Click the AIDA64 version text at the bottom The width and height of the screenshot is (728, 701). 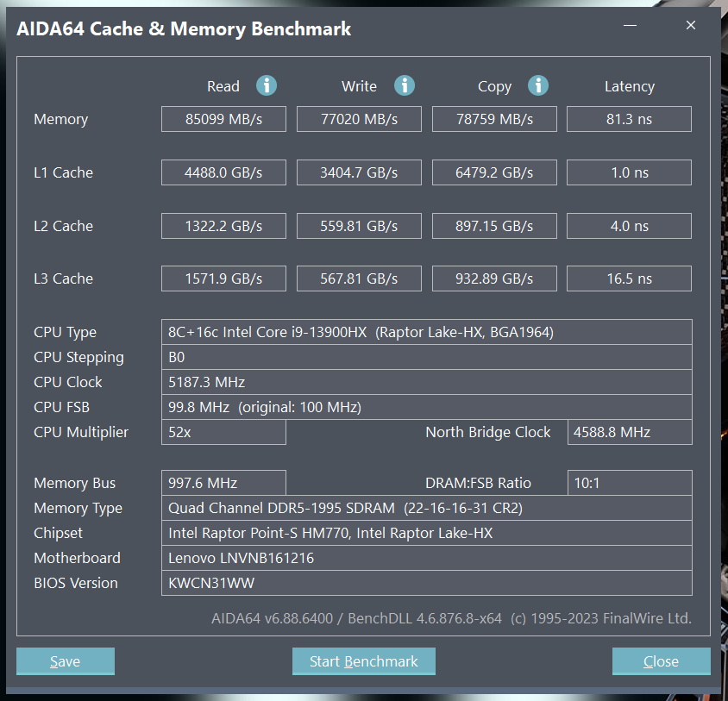451,618
